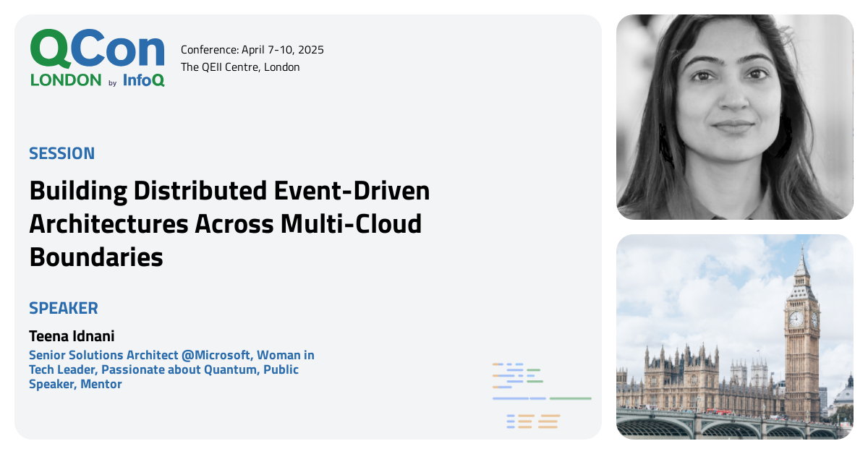Select the speaker portrait photo
Image resolution: width=868 pixels, height=454 pixels.
pyautogui.click(x=734, y=117)
